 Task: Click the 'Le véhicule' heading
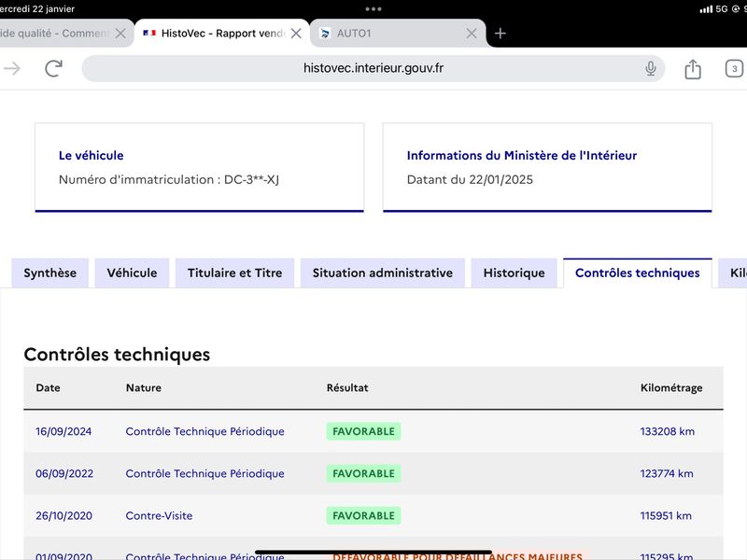(91, 155)
